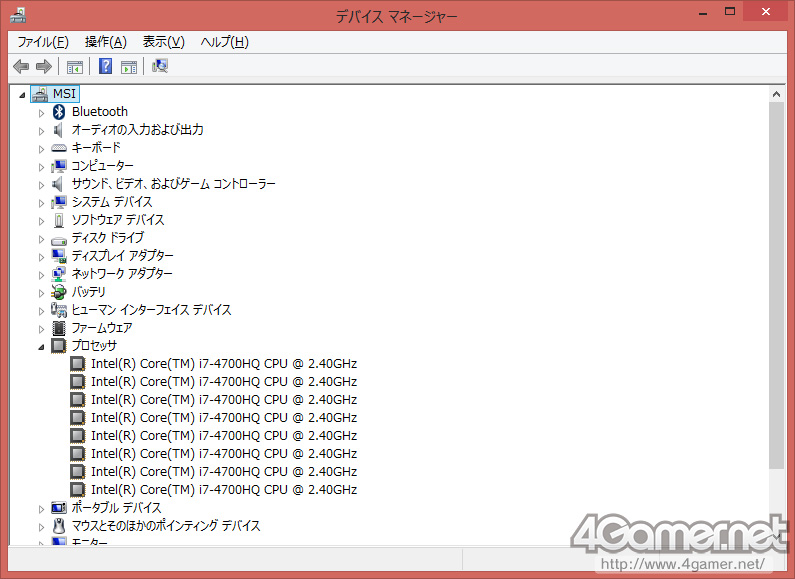Click scrollbar track below the thumb

pyautogui.click(x=776, y=497)
